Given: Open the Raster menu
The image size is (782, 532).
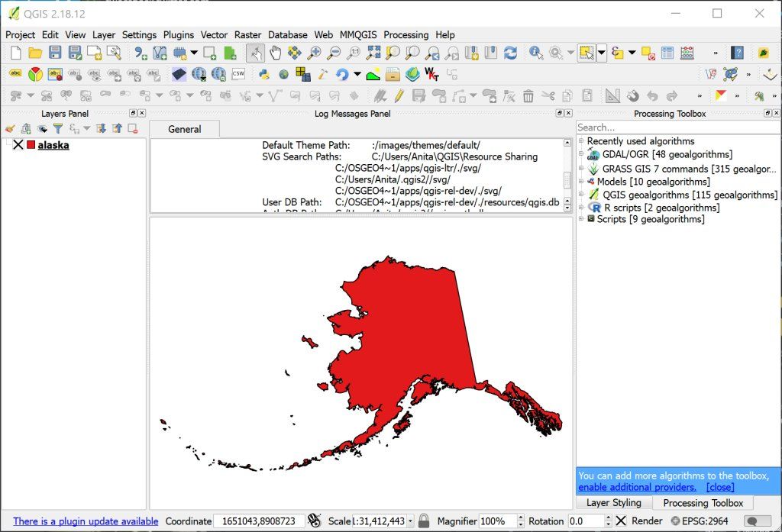Looking at the screenshot, I should [248, 35].
